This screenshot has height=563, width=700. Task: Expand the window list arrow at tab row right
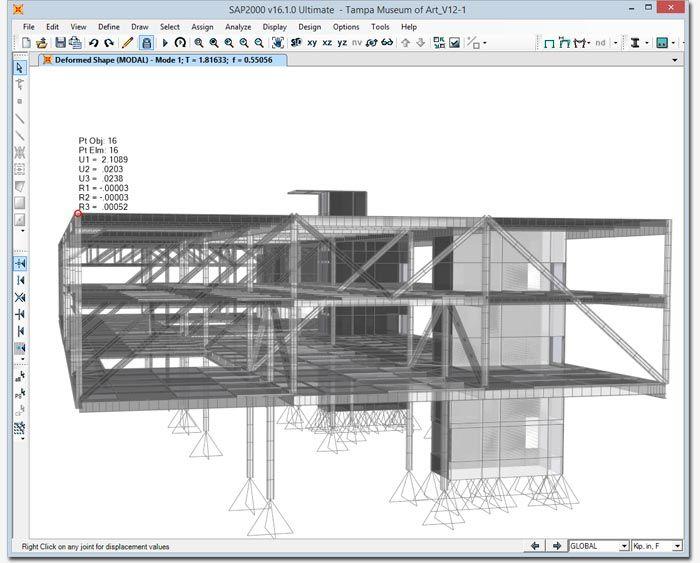[675, 60]
